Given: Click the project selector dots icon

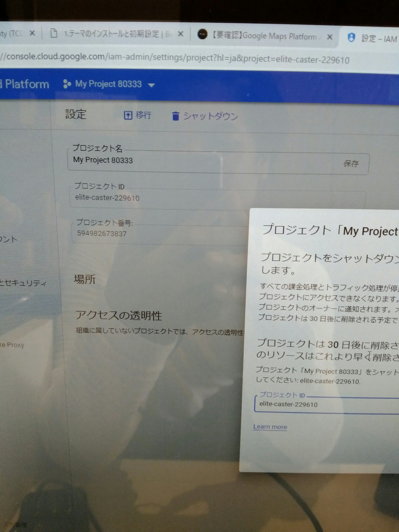Looking at the screenshot, I should (x=67, y=84).
